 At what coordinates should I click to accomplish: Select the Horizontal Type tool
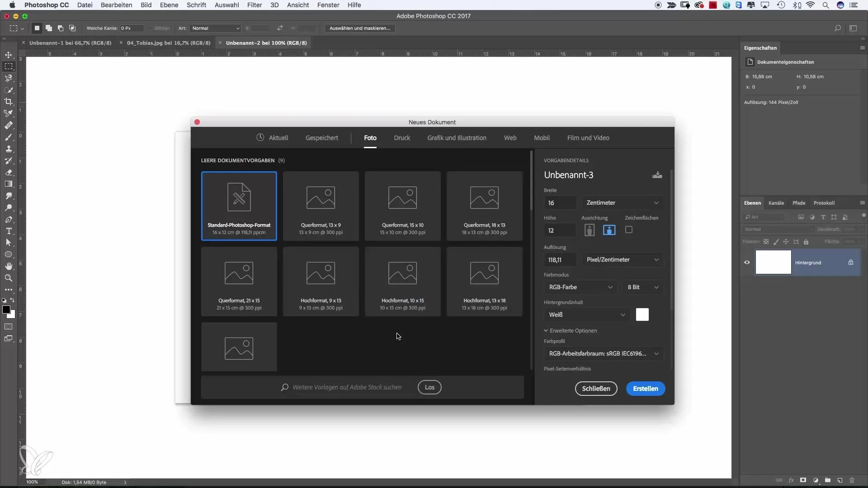tap(9, 231)
